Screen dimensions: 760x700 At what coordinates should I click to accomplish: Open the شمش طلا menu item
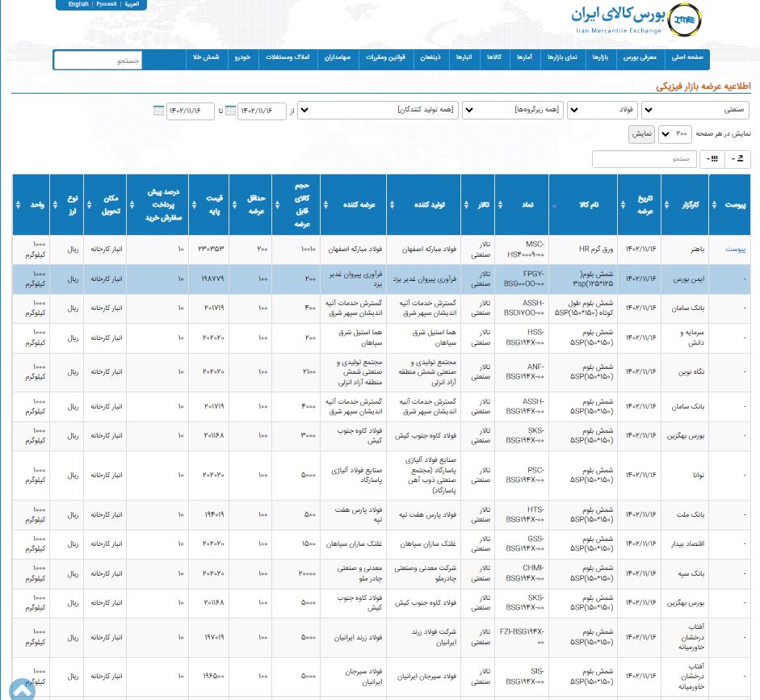[x=206, y=57]
